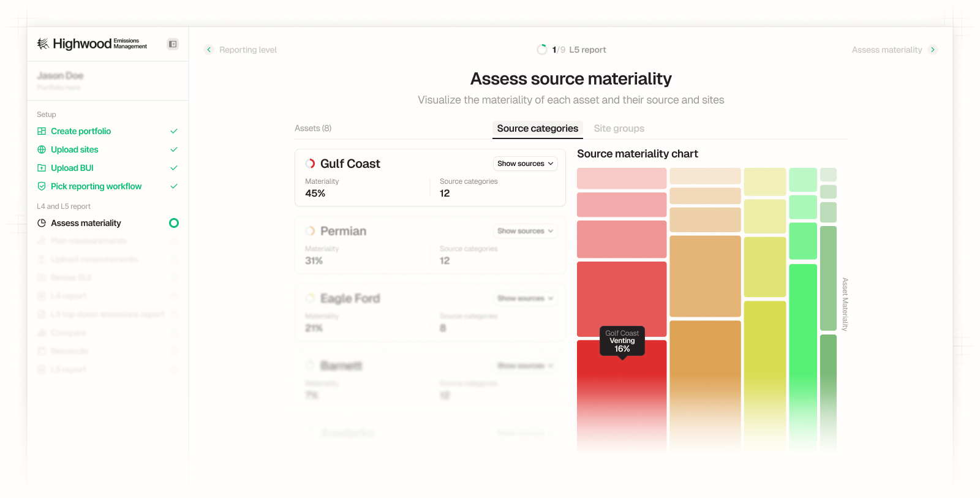This screenshot has height=498, width=980.
Task: Expand Show sources for Permian
Action: pos(526,231)
